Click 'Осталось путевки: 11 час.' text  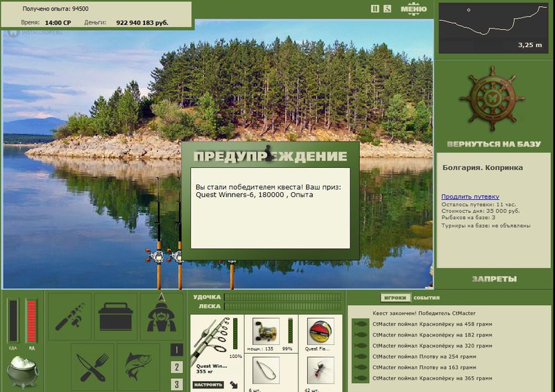(x=479, y=205)
